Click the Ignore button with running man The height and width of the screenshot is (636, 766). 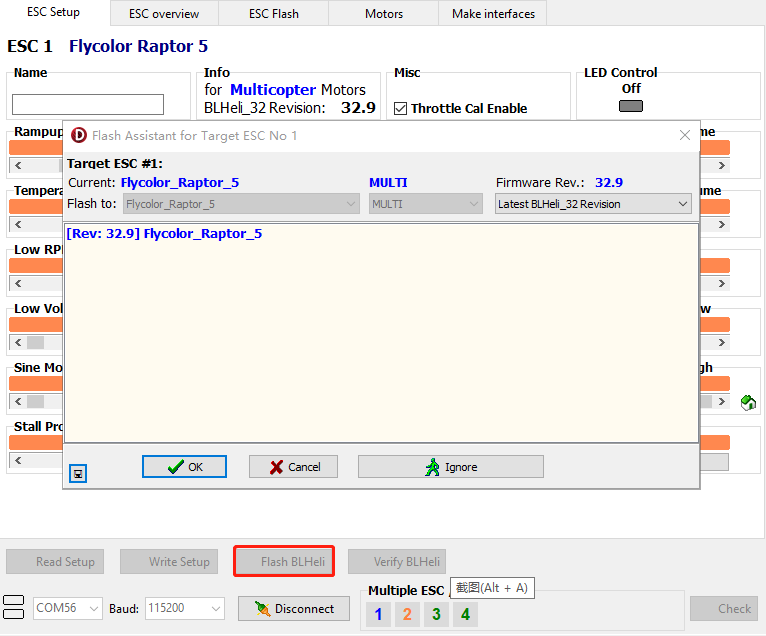(450, 466)
